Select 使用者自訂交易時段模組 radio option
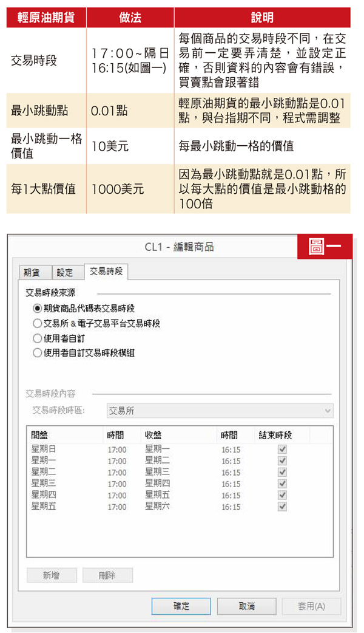Viewport: 364px width, 633px height. pyautogui.click(x=38, y=353)
